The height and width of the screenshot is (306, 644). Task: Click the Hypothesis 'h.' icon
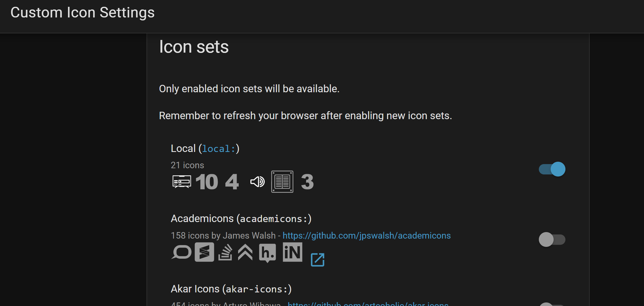(267, 253)
